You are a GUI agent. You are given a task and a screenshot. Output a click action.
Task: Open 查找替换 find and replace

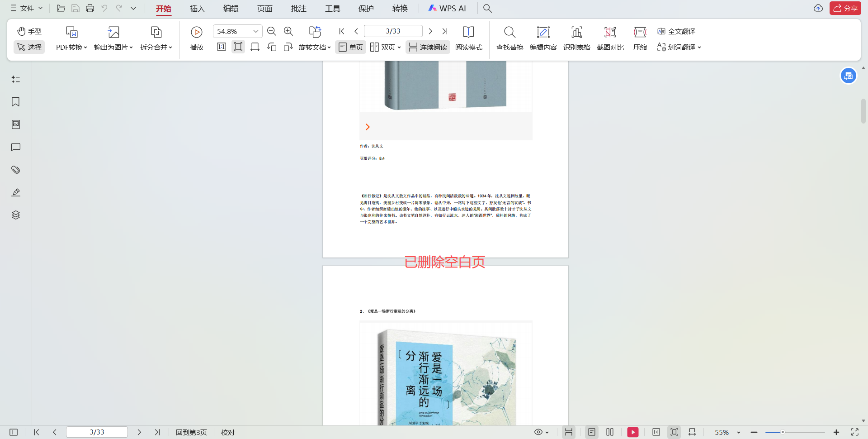point(509,38)
